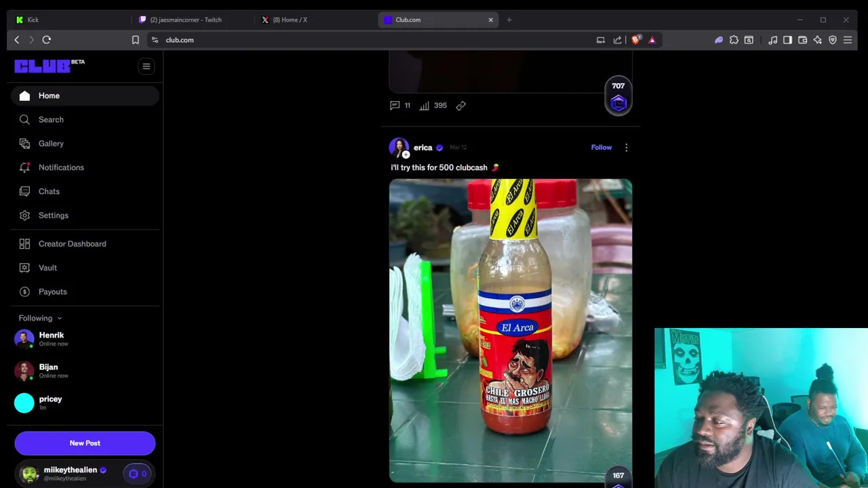Click the Creator Dashboard grid icon

coord(24,244)
